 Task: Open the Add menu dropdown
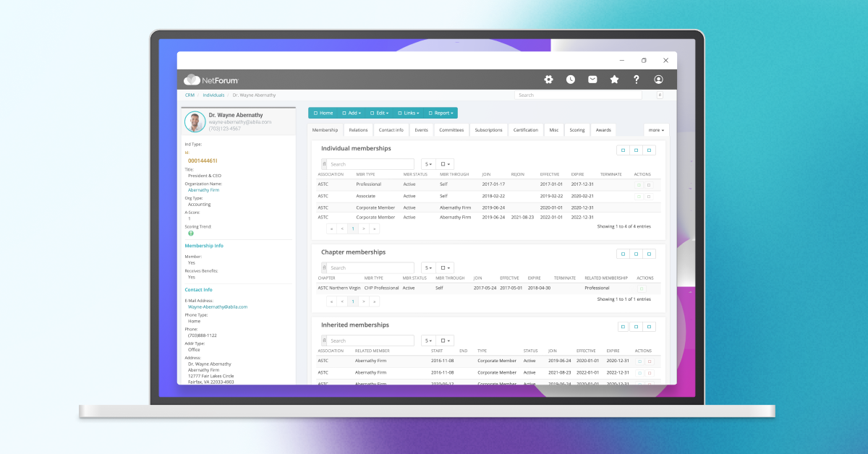point(352,113)
